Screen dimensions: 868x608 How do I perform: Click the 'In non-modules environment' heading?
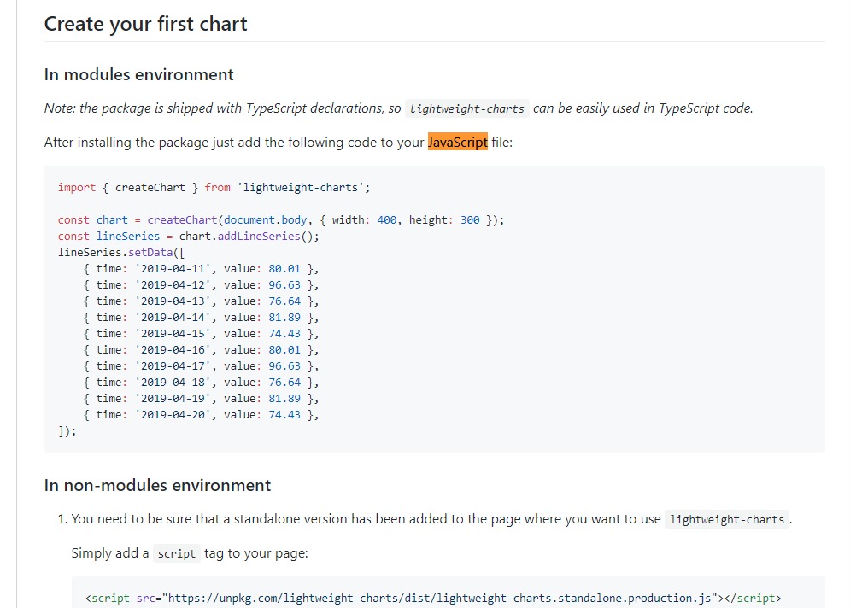tap(157, 485)
